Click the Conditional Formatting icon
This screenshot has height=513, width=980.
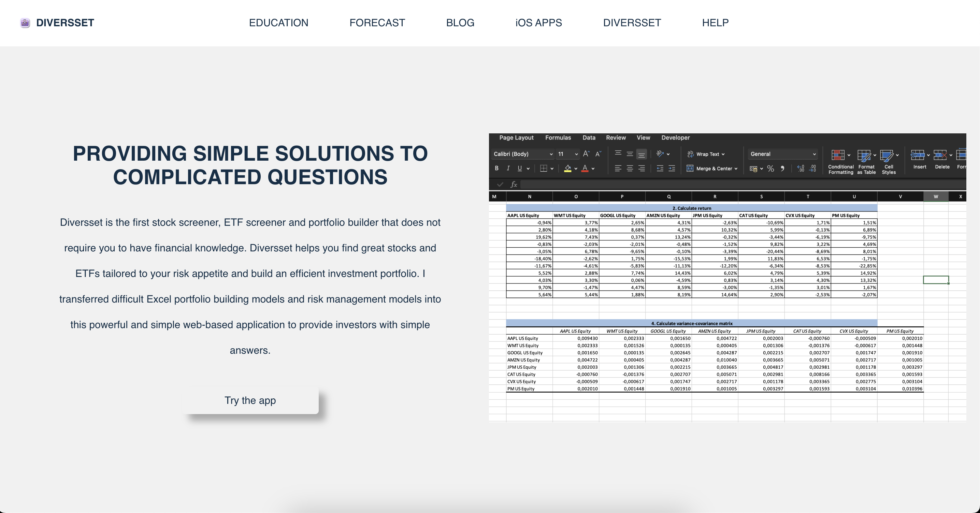[x=838, y=155]
